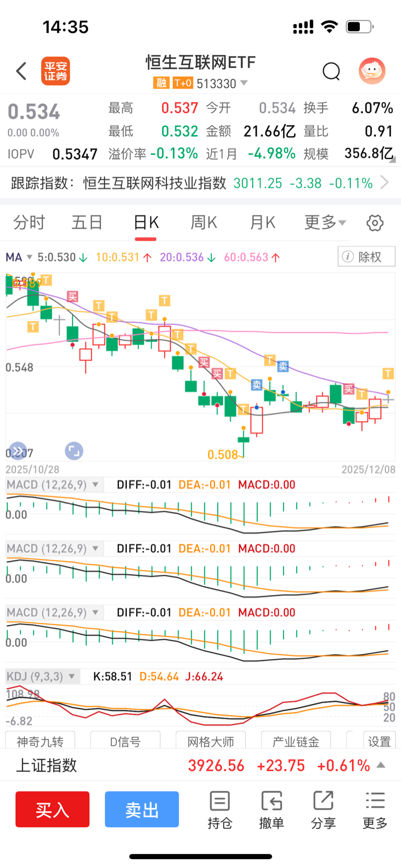Tap the Wi-Fi status icon
The width and height of the screenshot is (401, 868).
tap(329, 26)
